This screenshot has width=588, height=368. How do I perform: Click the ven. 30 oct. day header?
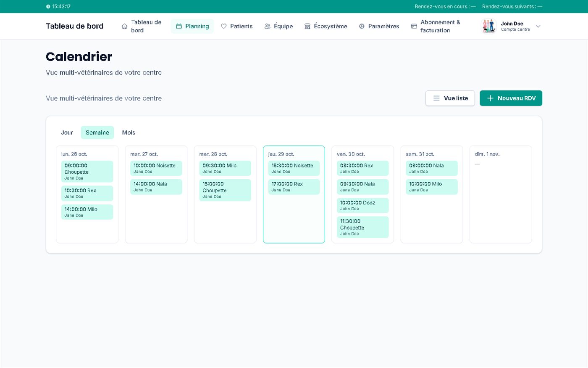351,154
